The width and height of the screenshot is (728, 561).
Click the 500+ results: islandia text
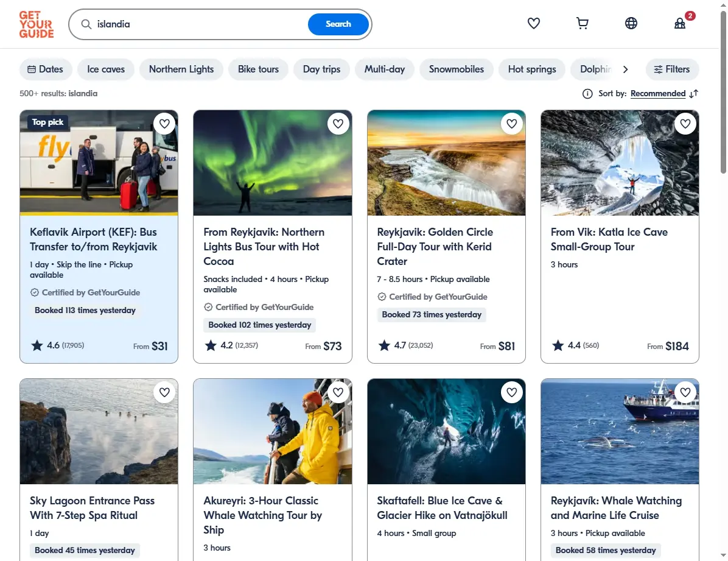(x=58, y=93)
